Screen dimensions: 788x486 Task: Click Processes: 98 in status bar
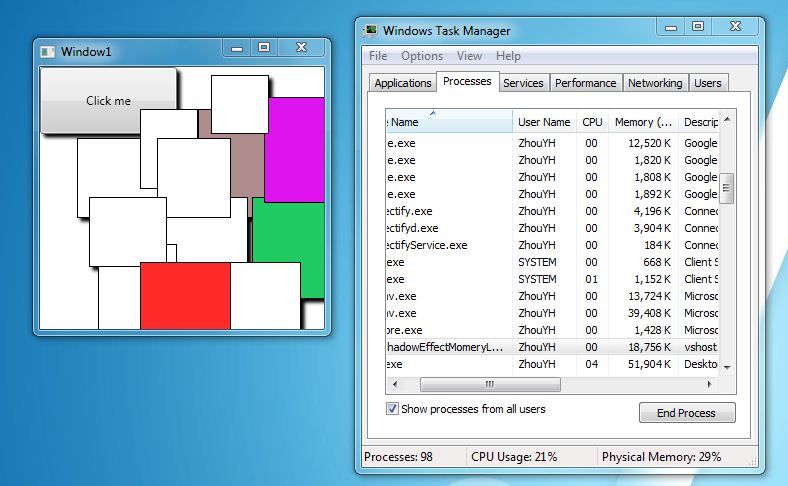(399, 457)
